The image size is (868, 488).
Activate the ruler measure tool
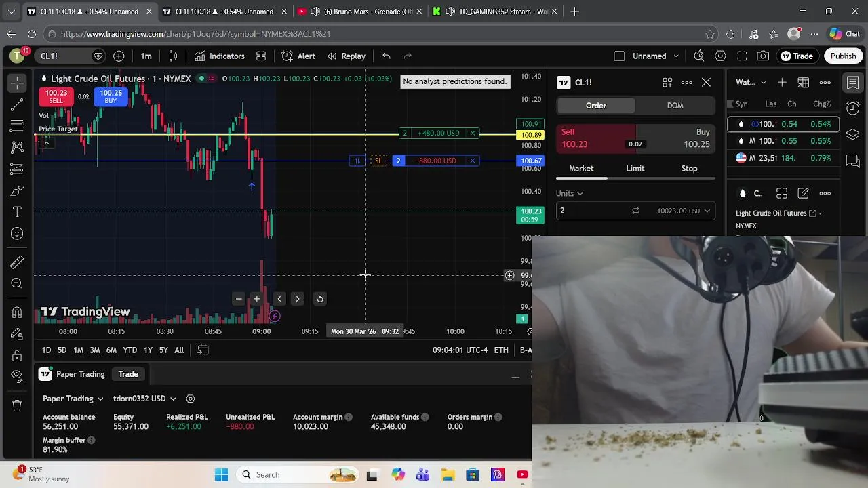[x=17, y=262]
